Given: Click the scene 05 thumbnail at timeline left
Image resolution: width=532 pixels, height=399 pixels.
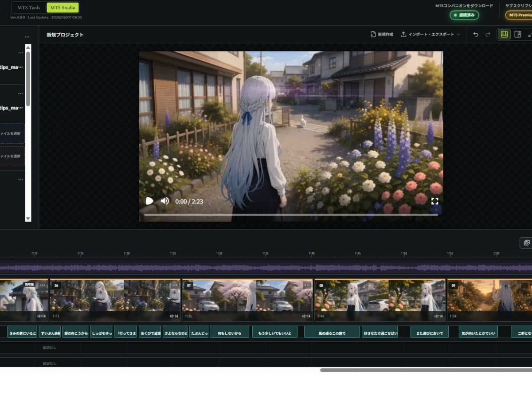Looking at the screenshot, I should click(24, 300).
